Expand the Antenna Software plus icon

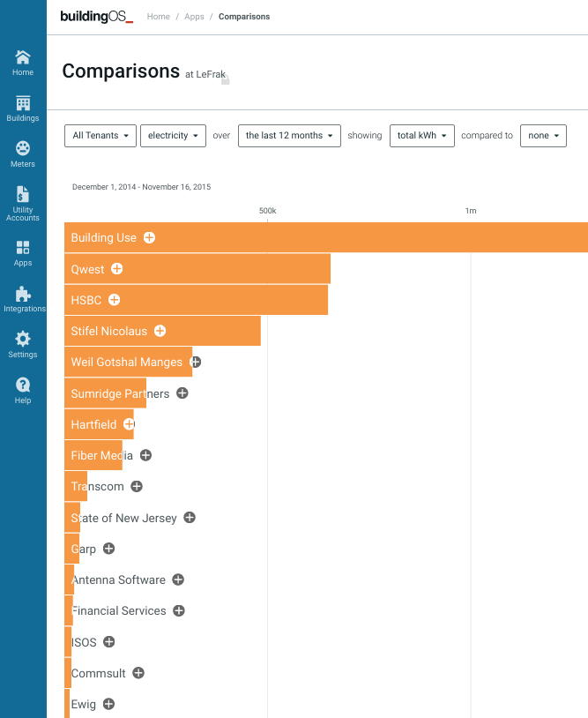click(178, 580)
